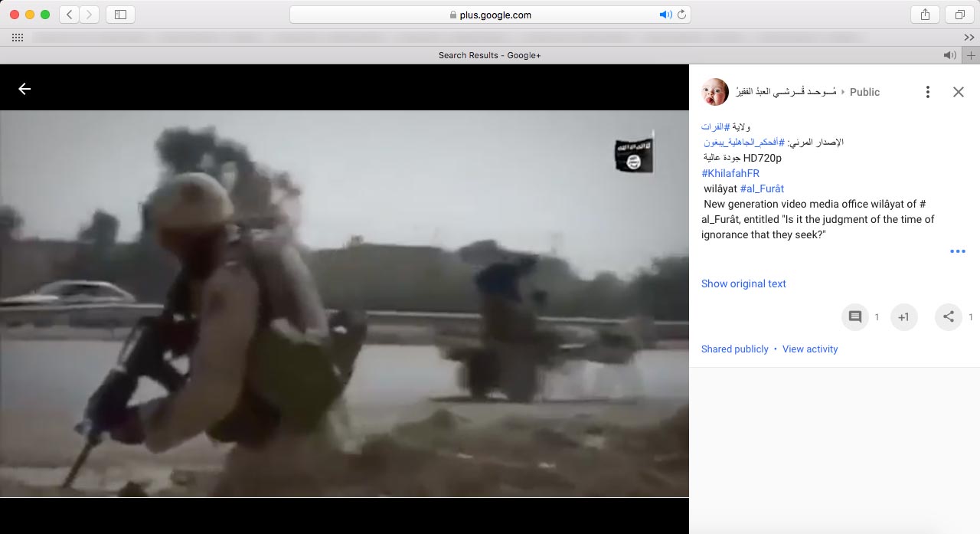Screen dimensions: 980x534
Task: Click View activity
Action: coord(810,349)
